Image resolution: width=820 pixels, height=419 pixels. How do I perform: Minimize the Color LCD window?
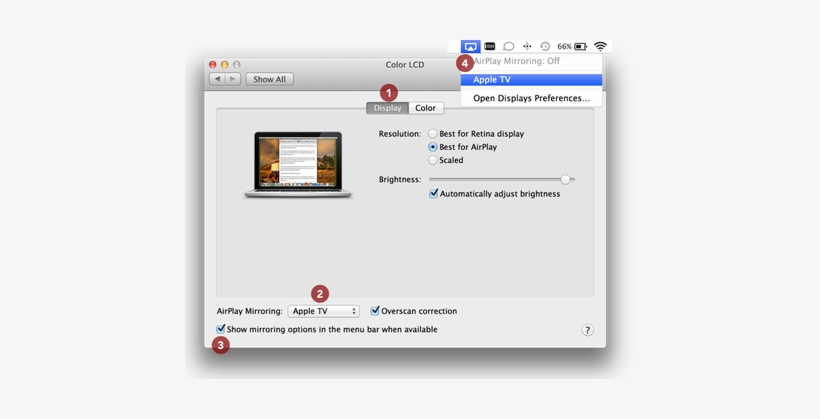[224, 64]
